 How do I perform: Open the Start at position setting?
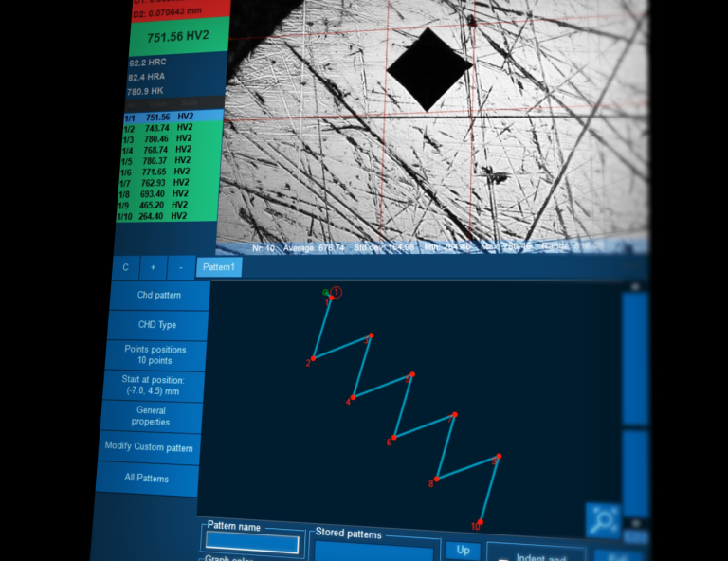click(153, 386)
